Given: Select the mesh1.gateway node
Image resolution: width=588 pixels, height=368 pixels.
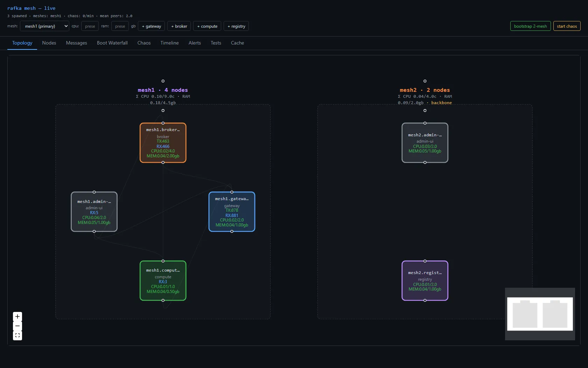Looking at the screenshot, I should pos(232,212).
